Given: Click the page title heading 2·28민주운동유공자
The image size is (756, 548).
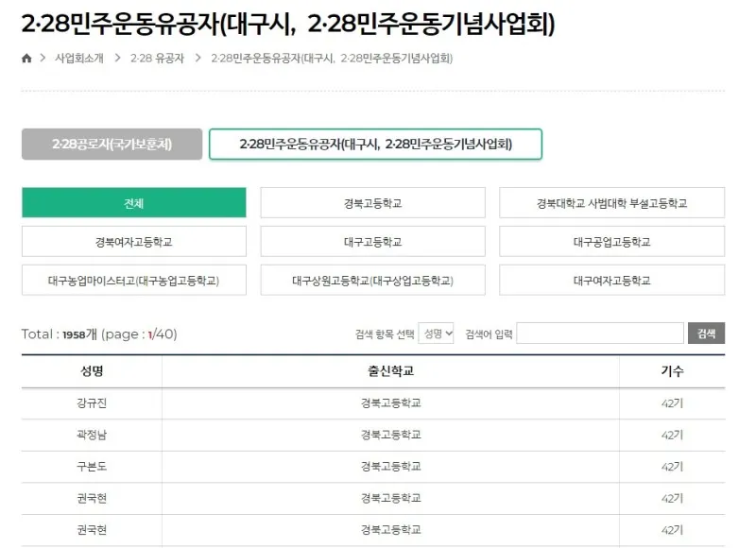Looking at the screenshot, I should click(288, 24).
